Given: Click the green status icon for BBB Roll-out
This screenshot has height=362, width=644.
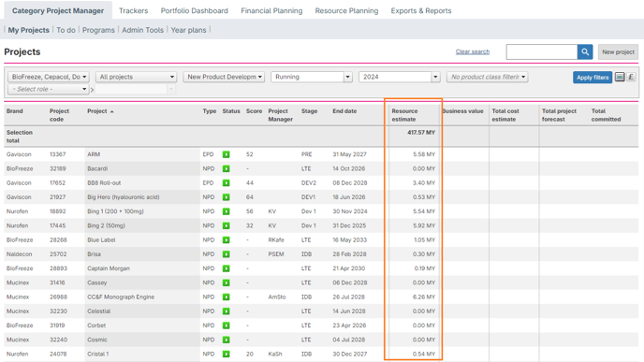Looking at the screenshot, I should tap(227, 183).
